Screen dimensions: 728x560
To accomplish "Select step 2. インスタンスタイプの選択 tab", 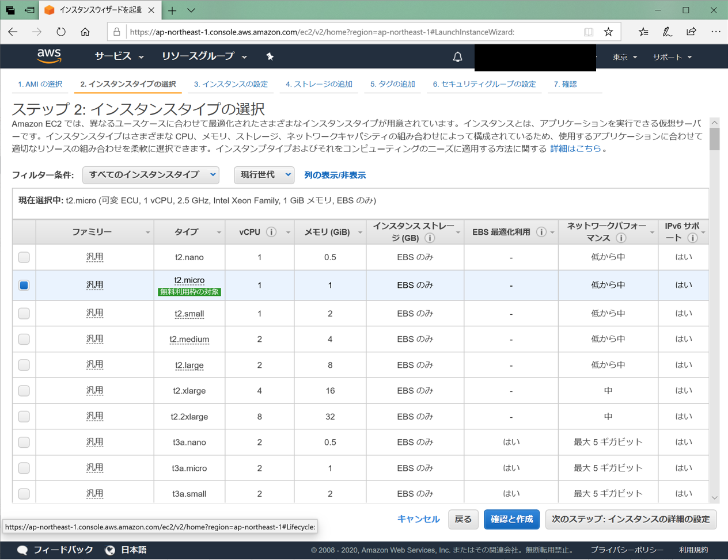I will (x=128, y=84).
